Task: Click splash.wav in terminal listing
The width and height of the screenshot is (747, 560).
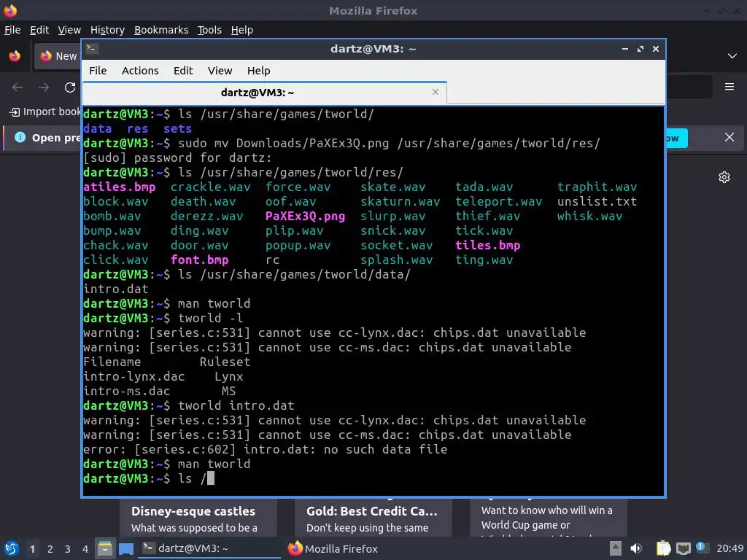Action: coord(396,260)
